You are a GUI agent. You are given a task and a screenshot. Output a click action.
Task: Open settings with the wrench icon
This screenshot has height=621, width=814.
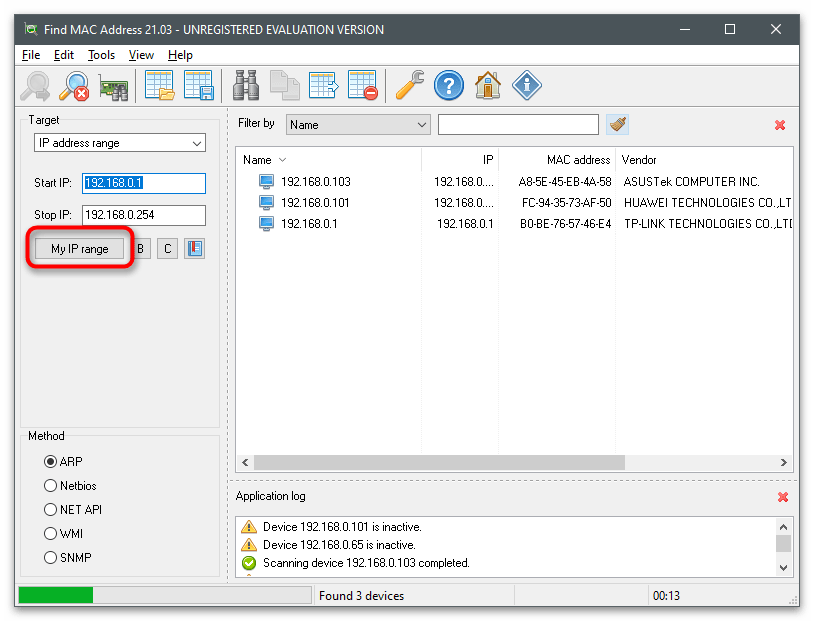(x=410, y=85)
